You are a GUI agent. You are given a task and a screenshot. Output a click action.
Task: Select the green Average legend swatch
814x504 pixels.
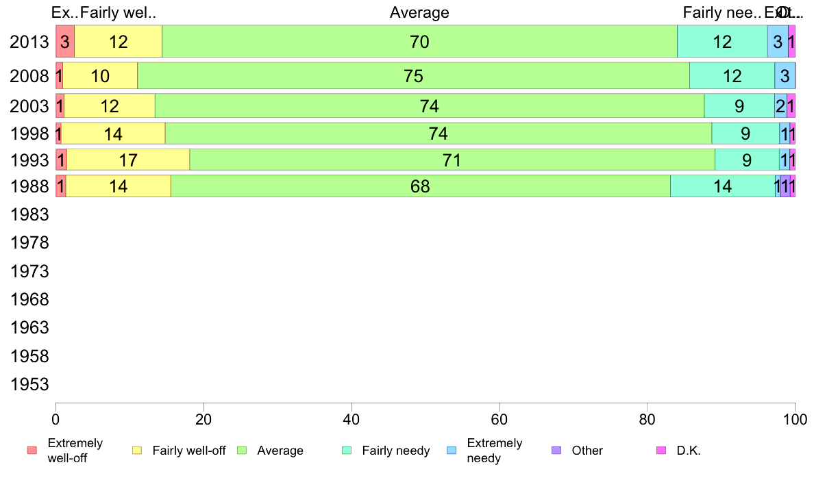[241, 451]
